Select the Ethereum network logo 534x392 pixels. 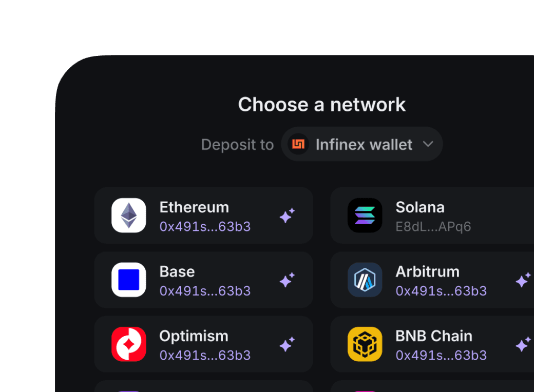tap(128, 215)
